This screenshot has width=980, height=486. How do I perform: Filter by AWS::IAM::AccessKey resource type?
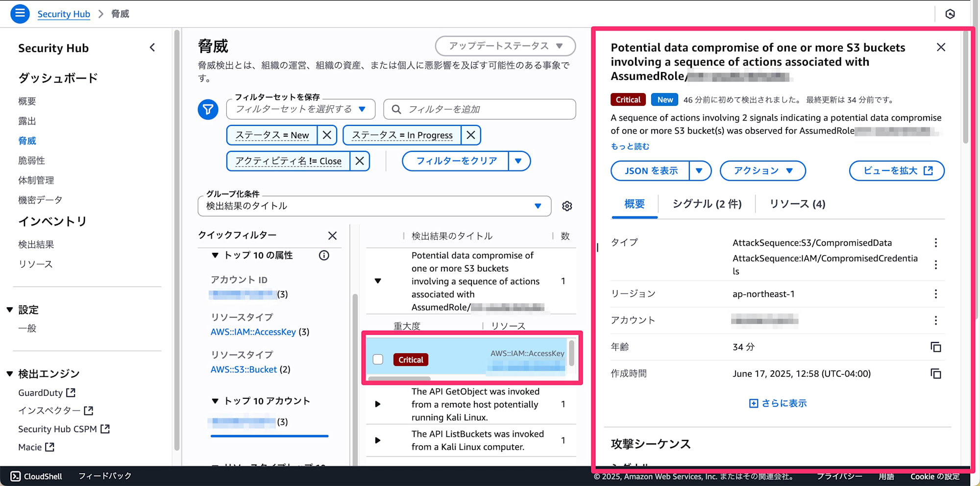click(253, 332)
